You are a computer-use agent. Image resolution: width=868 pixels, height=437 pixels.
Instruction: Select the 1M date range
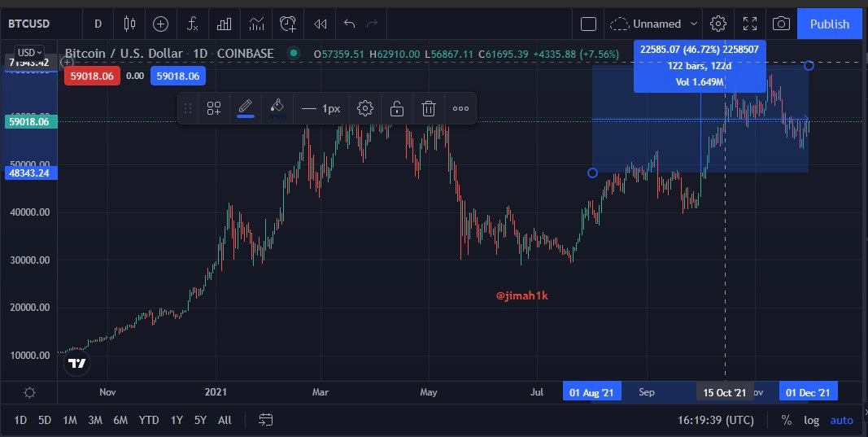pos(70,421)
